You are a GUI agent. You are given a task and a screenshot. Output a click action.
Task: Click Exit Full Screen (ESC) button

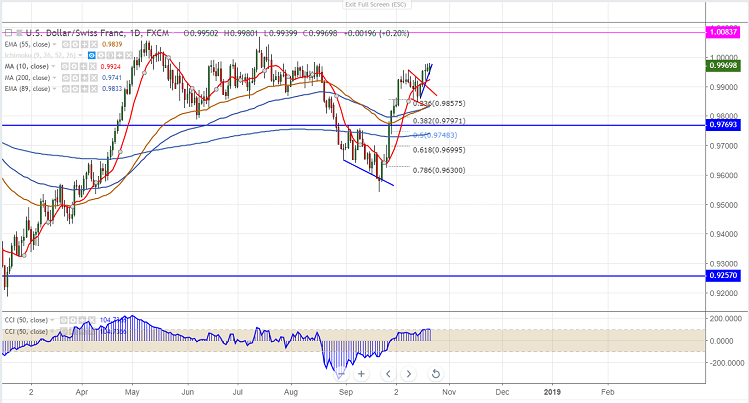pos(376,4)
